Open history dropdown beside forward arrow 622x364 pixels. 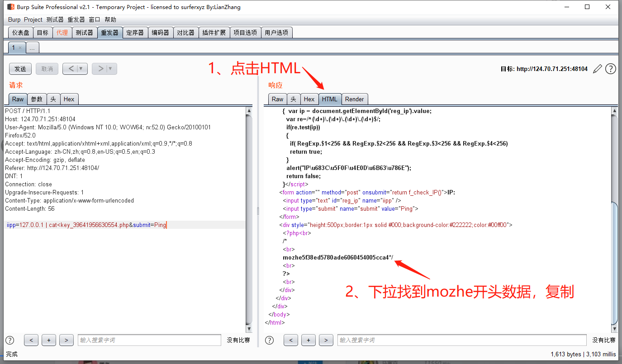pos(111,69)
